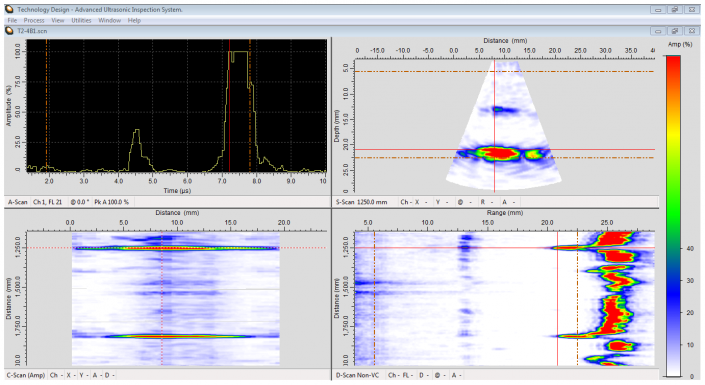705x385 pixels.
Task: Close the T2-4B1.scn document window
Action: (692, 31)
